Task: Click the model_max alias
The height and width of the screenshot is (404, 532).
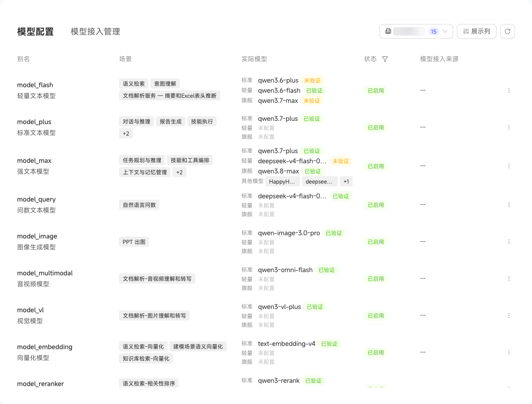Action: [x=34, y=160]
